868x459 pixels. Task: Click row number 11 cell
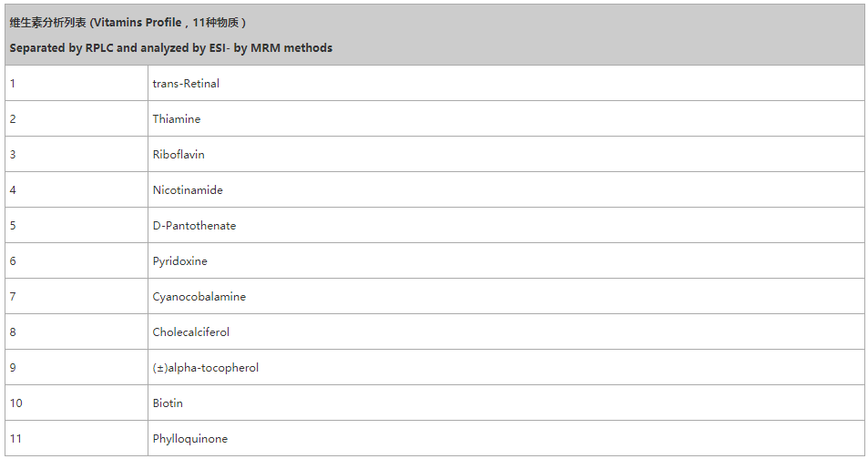pyautogui.click(x=15, y=439)
